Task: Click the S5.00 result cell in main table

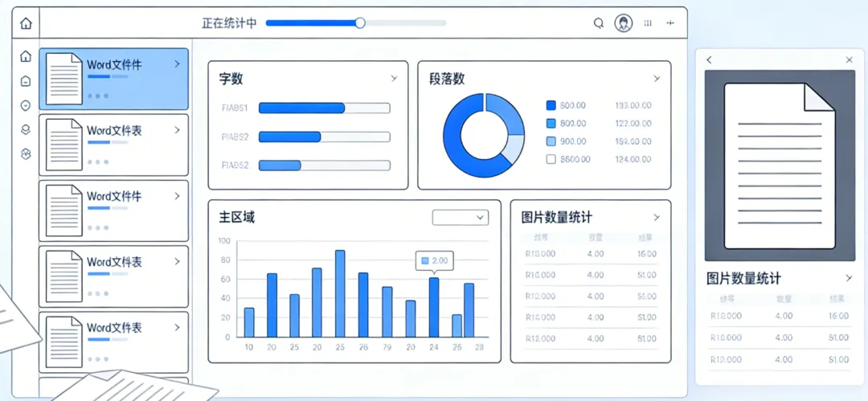Action: click(x=646, y=297)
